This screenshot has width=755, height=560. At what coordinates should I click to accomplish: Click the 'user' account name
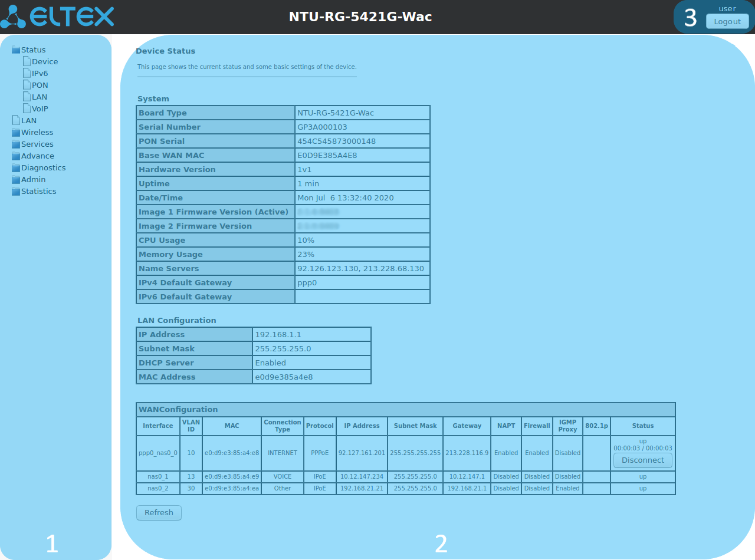coord(727,9)
